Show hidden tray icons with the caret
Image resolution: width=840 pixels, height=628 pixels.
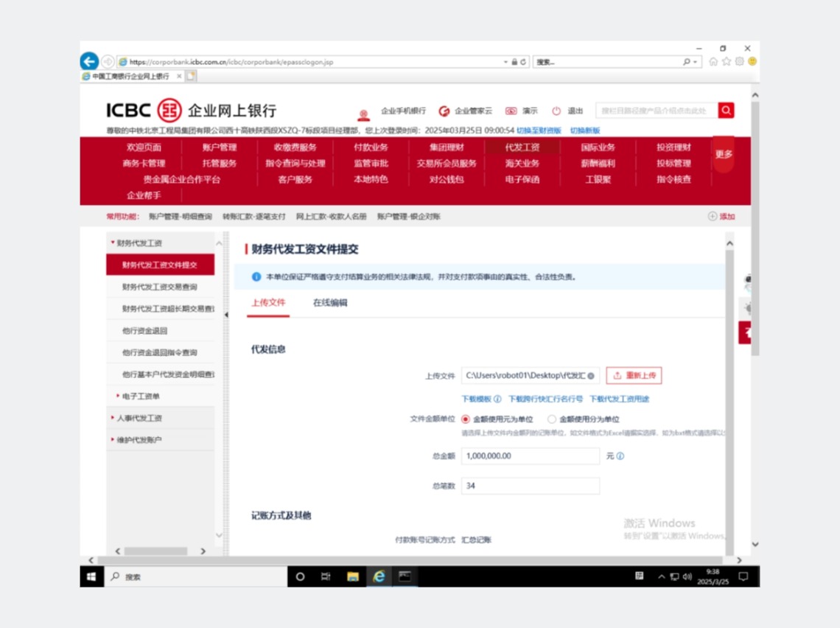pyautogui.click(x=662, y=576)
